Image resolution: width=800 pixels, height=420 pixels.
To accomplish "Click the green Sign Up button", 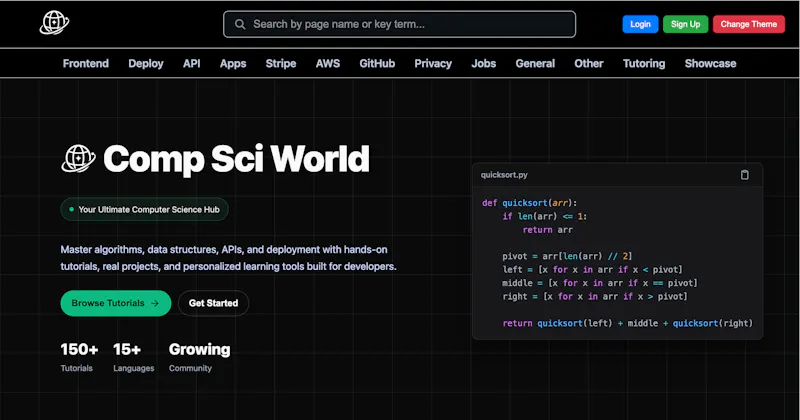I will point(685,24).
